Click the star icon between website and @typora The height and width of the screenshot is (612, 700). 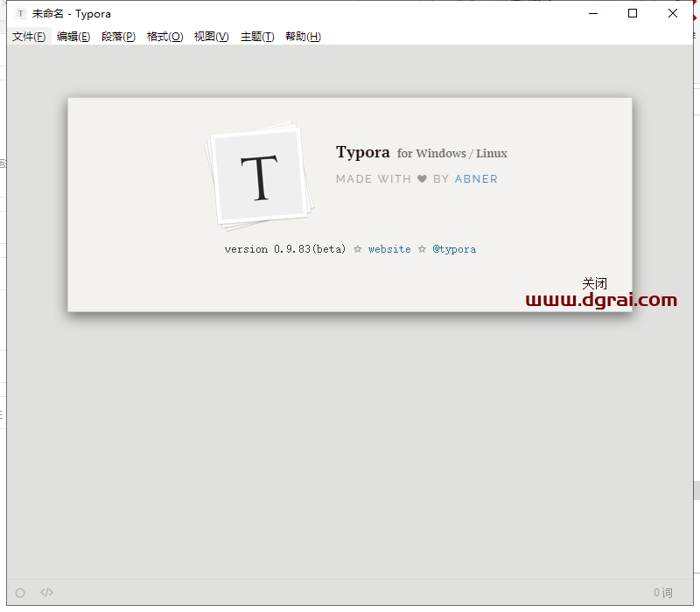[420, 249]
